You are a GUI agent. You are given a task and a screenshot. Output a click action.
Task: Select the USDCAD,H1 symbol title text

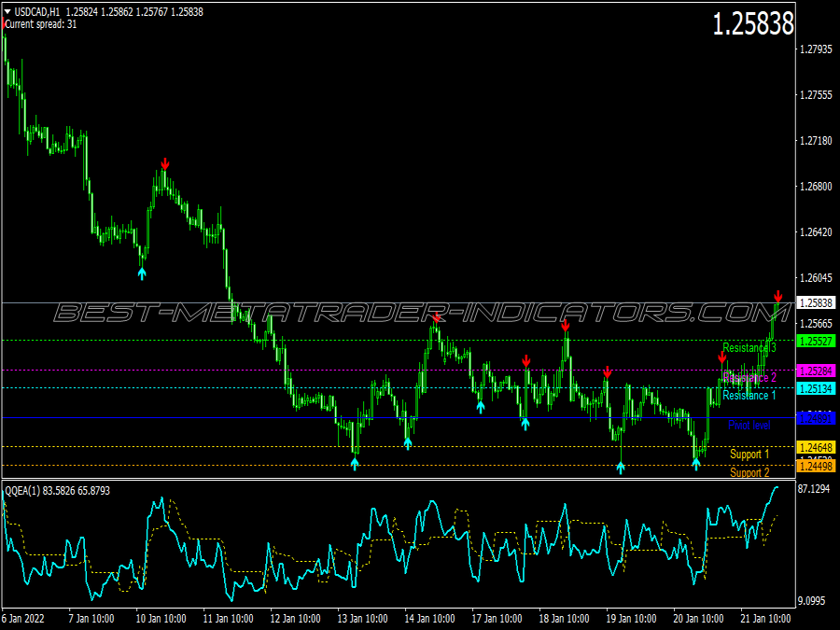(37, 11)
